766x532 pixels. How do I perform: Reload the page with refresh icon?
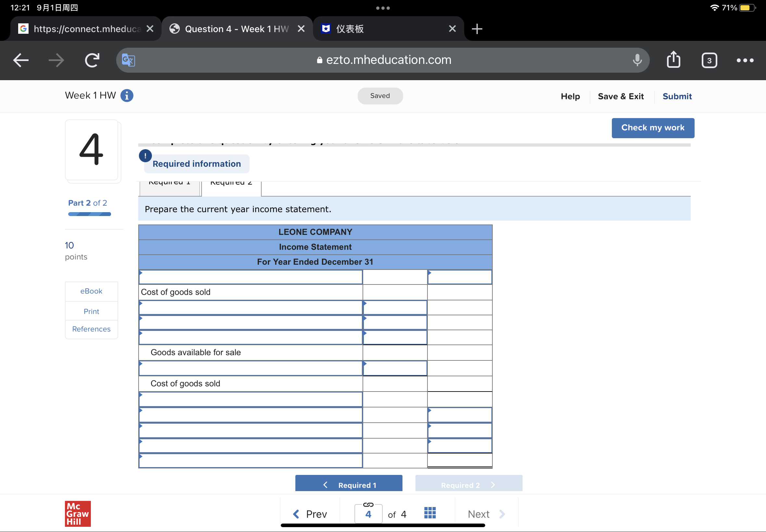point(92,60)
